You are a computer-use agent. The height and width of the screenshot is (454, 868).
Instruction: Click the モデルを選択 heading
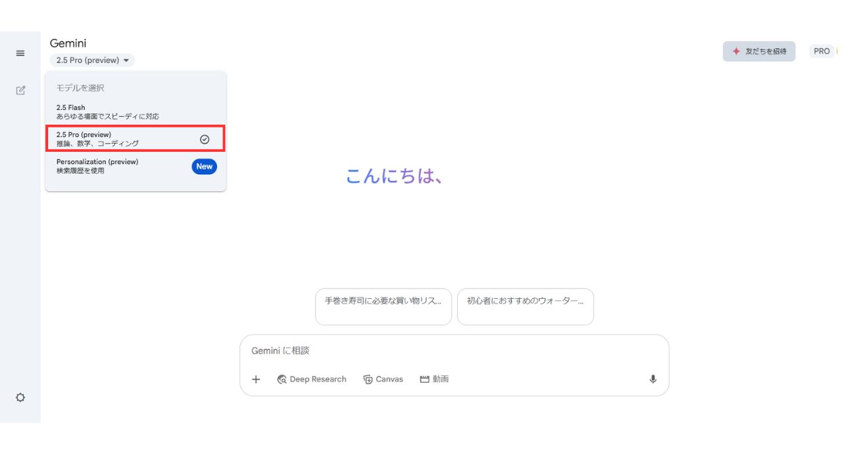coord(80,88)
